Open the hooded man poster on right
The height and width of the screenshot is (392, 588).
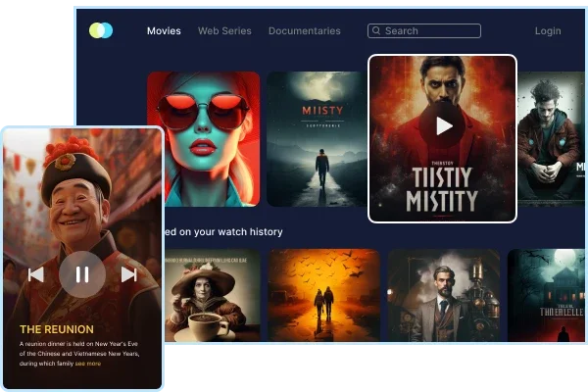coord(551,138)
